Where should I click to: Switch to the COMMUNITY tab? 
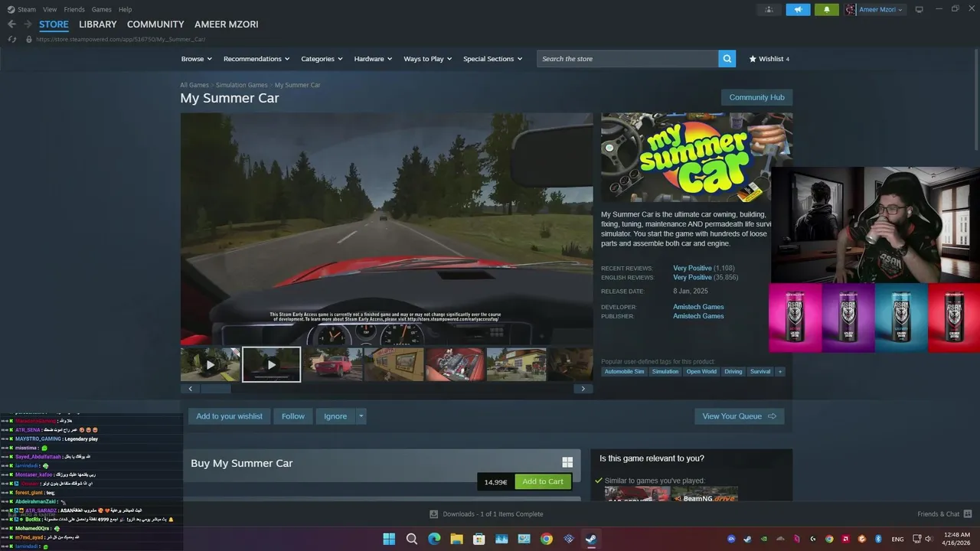(155, 24)
